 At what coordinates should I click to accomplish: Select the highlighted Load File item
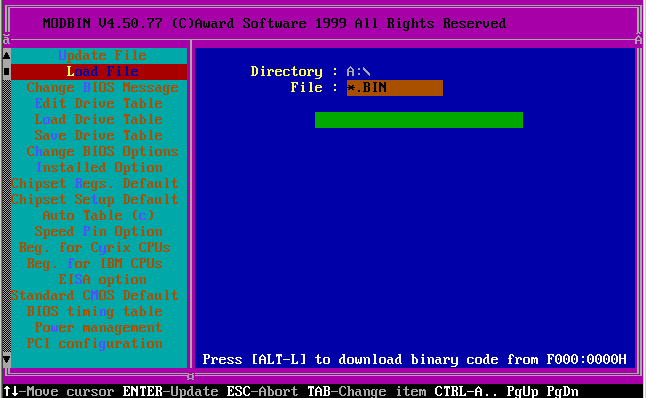click(99, 71)
